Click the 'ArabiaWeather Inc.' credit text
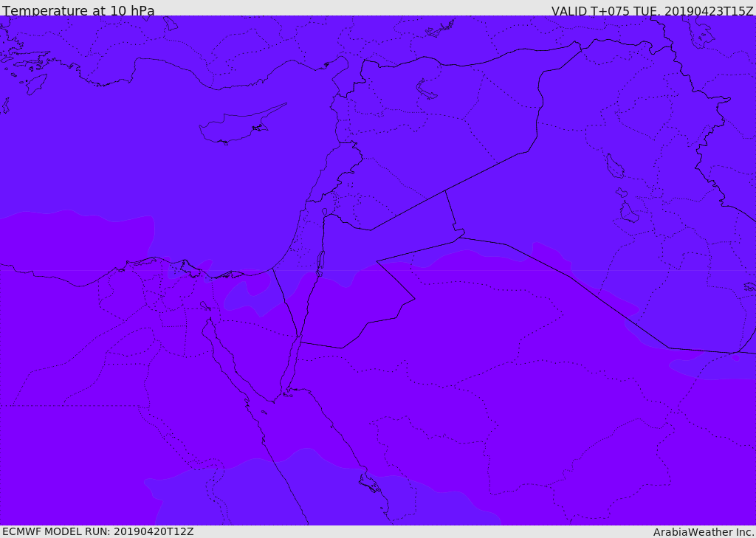Image resolution: width=756 pixels, height=538 pixels. click(704, 532)
